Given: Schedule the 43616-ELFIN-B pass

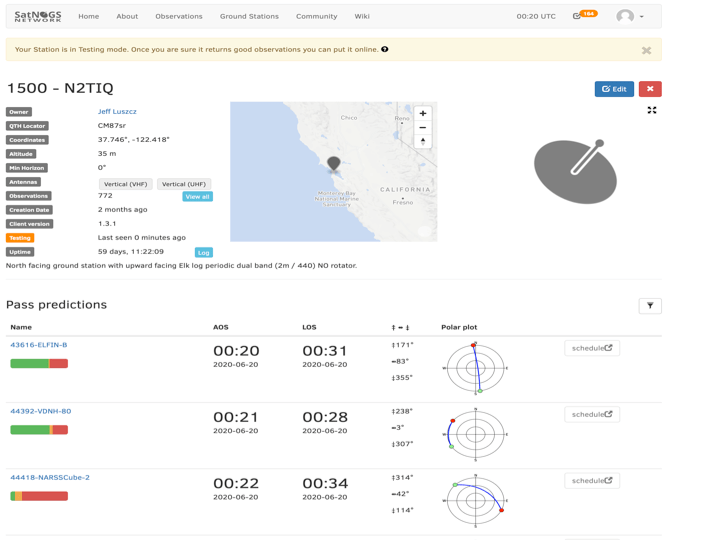Looking at the screenshot, I should click(x=592, y=348).
